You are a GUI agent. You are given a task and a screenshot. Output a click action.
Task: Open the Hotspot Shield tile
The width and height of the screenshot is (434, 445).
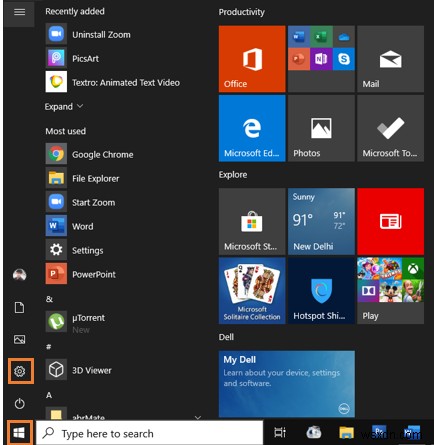321,290
